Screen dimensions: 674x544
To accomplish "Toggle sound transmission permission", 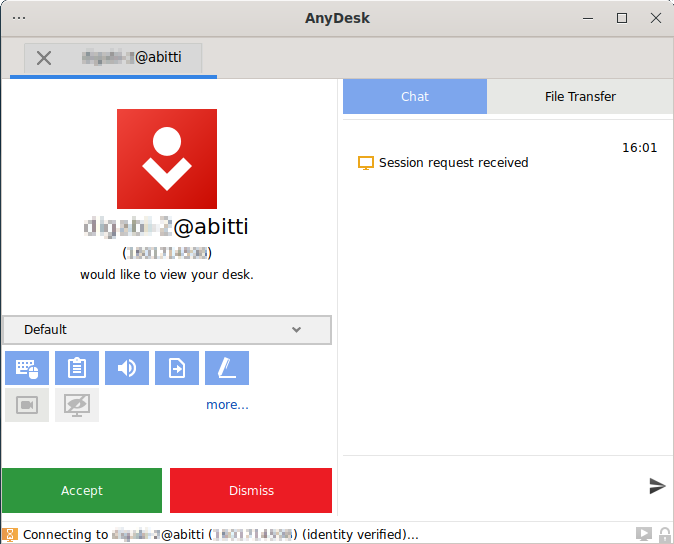I will coord(127,368).
